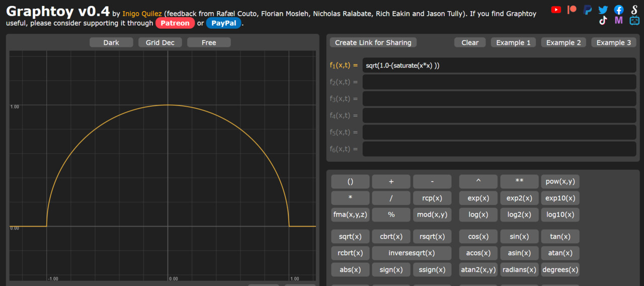Click the purple M Mastodon icon
Viewport: 644px width, 286px height.
pyautogui.click(x=619, y=20)
